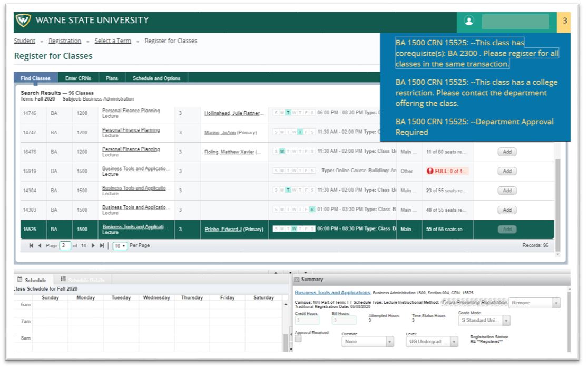Viewport: 588px width, 369px height.
Task: Click Add for CRN 16476
Action: point(507,152)
